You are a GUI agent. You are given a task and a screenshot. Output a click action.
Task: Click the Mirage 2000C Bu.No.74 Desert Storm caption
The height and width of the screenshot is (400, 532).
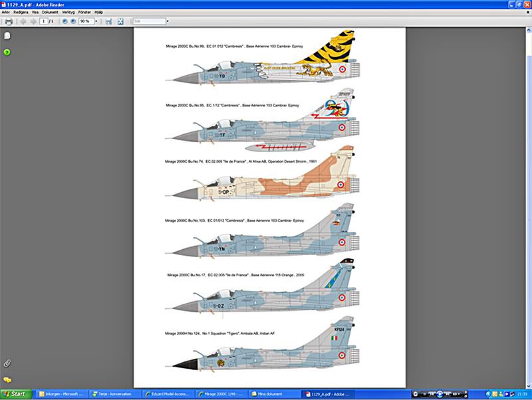coord(241,161)
